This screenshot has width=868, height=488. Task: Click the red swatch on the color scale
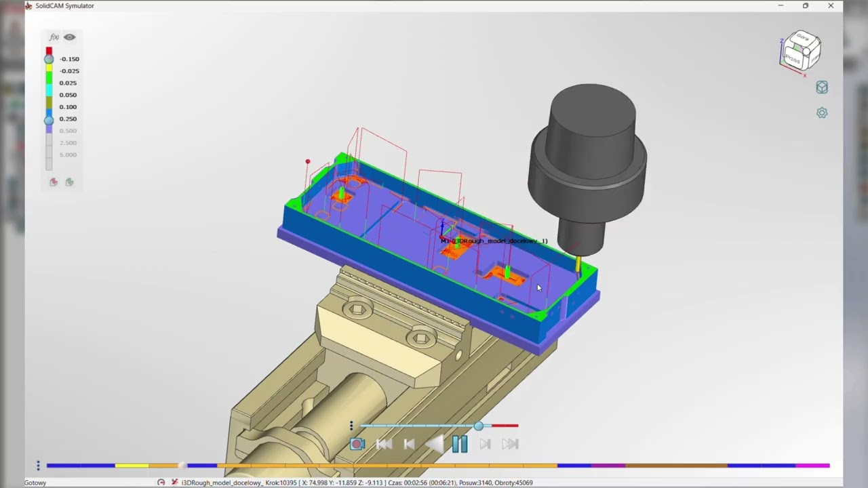[49, 51]
